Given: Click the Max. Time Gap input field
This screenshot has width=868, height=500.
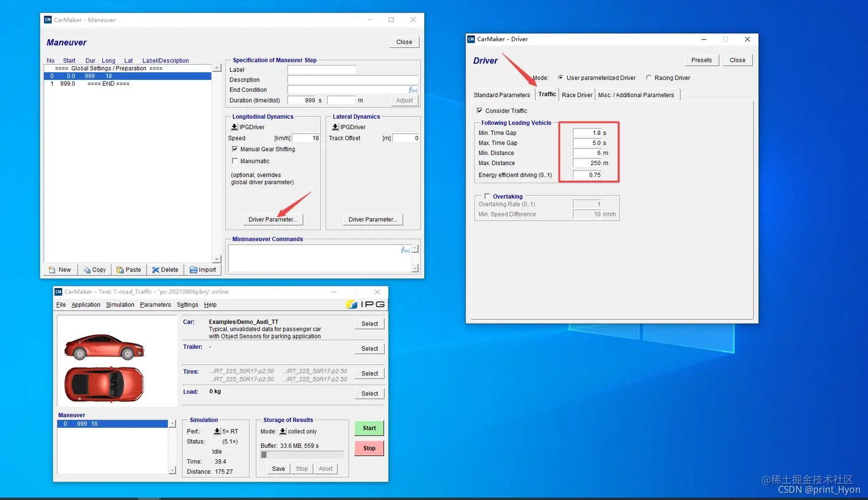Looking at the screenshot, I should pos(587,143).
